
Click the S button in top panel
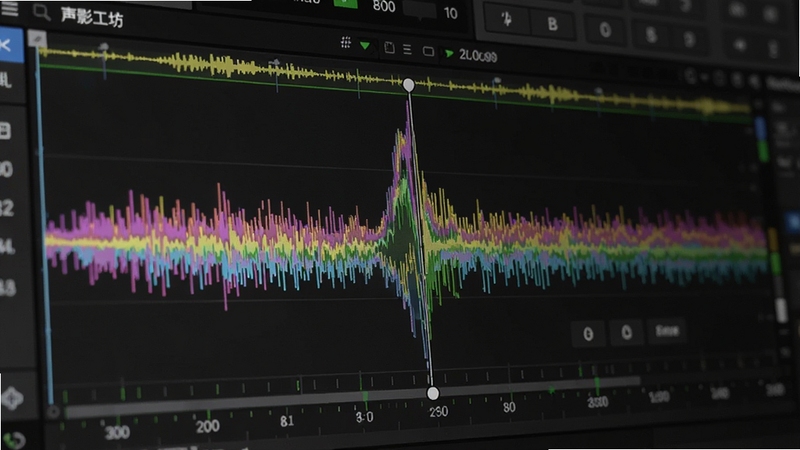tap(651, 35)
